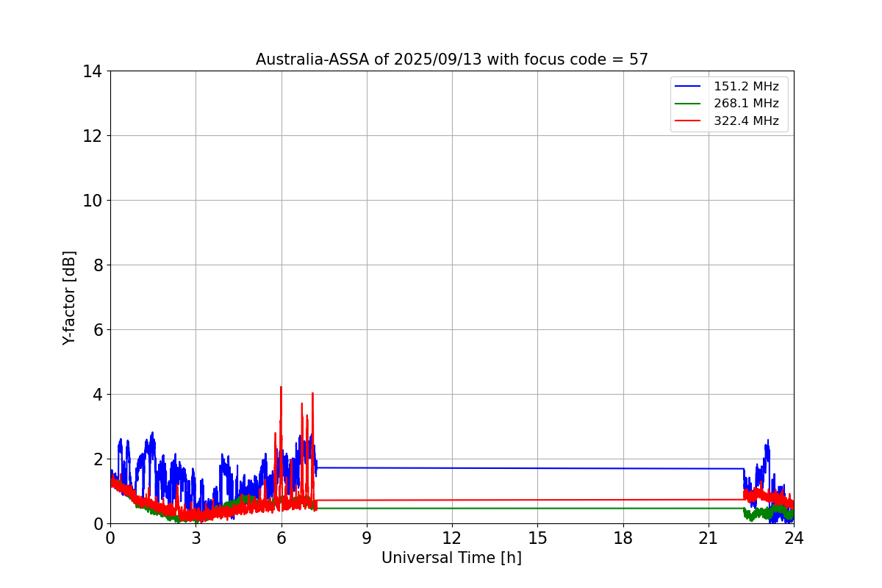This screenshot has width=882, height=588.
Task: Click x-axis tick label '9'
Action: [367, 537]
